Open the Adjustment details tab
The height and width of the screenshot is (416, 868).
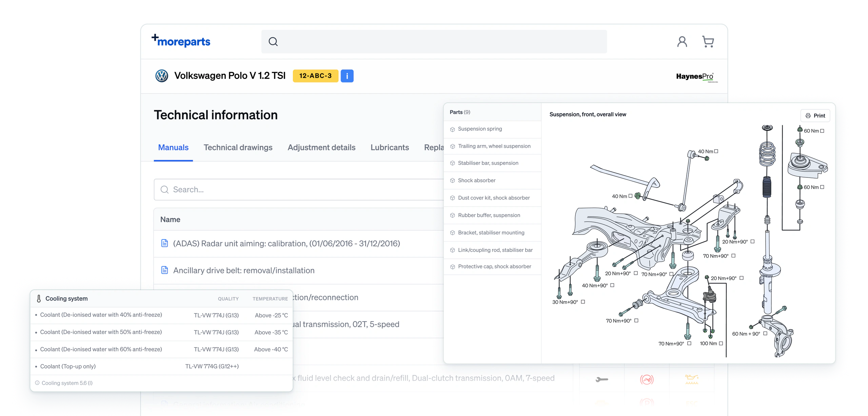coord(321,147)
